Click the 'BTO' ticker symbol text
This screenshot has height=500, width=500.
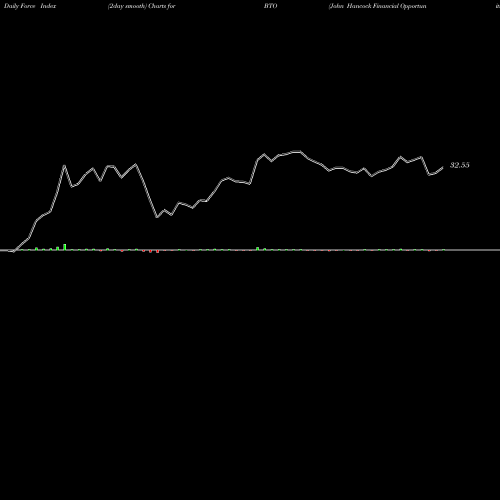(x=271, y=6)
